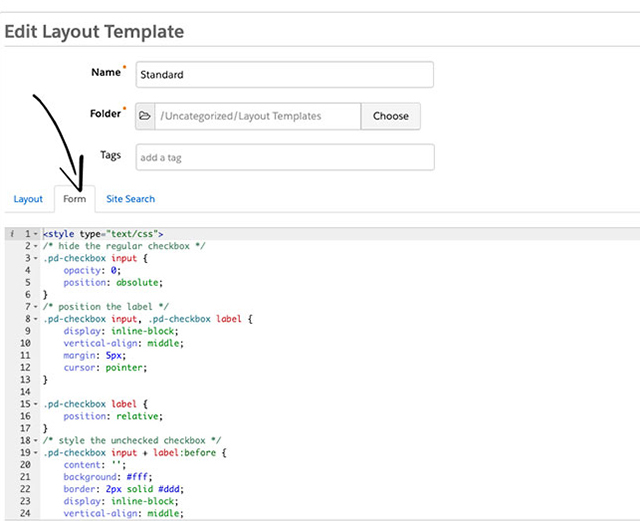640x521 pixels.
Task: Toggle the fold arrow on line 7
Action: pyautogui.click(x=36, y=307)
